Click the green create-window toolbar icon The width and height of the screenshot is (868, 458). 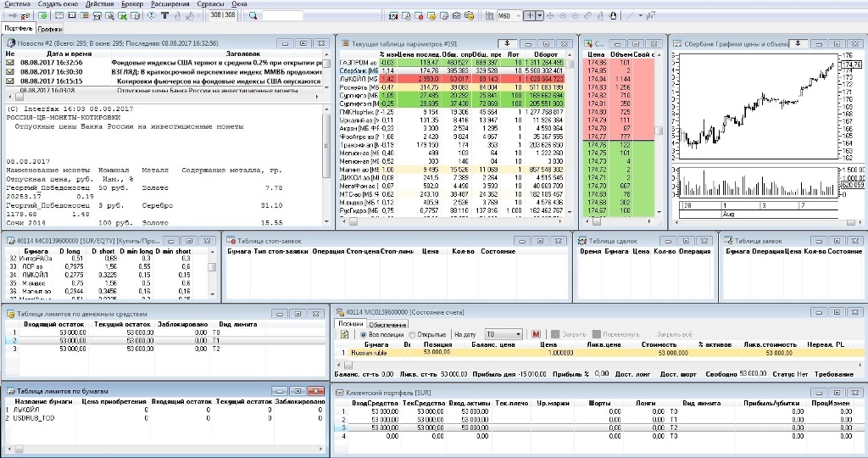pos(42,15)
